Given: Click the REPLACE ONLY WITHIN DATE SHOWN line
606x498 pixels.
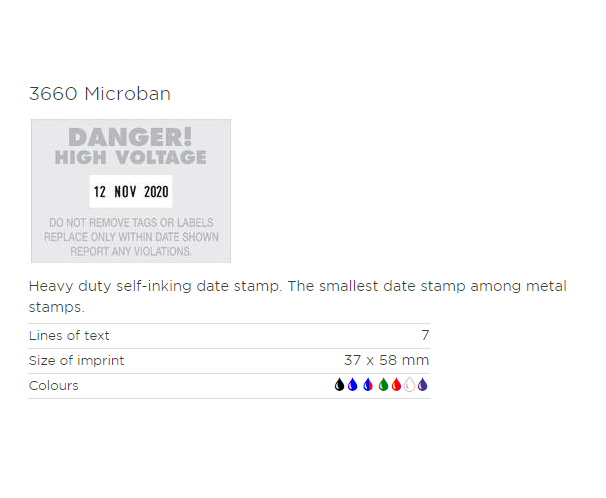Looking at the screenshot, I should (131, 237).
